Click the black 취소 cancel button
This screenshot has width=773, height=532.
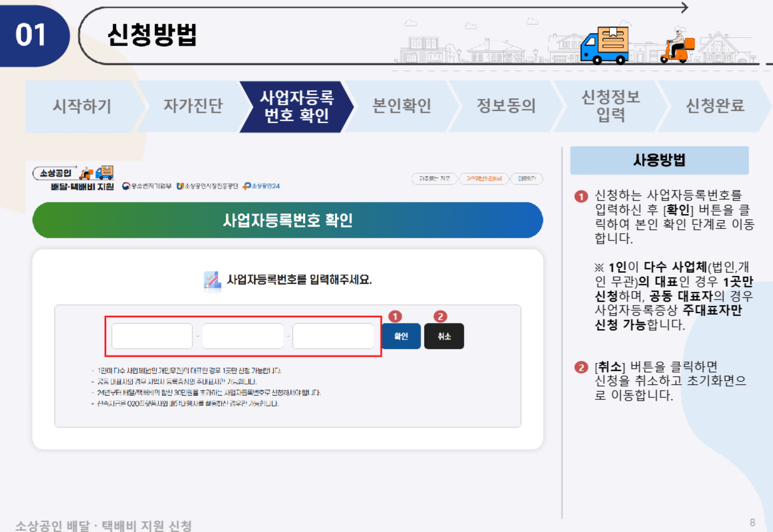[444, 336]
